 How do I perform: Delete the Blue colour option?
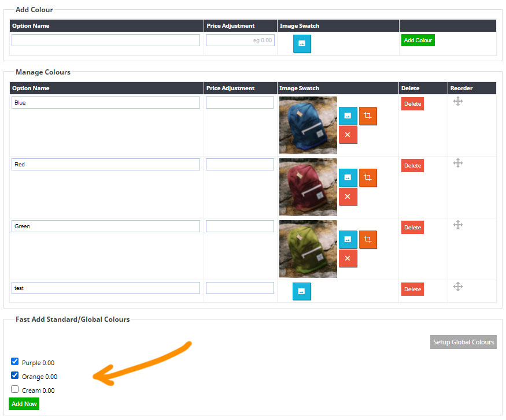click(x=412, y=104)
